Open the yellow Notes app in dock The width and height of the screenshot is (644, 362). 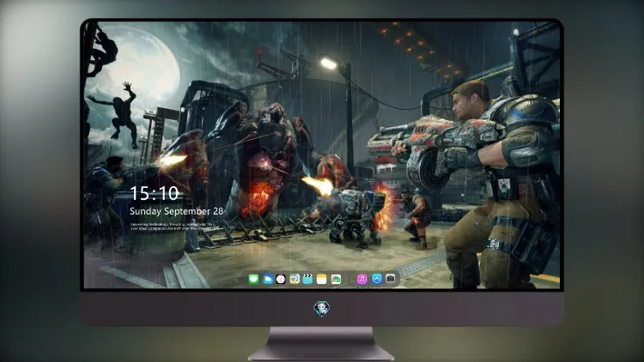click(x=322, y=279)
